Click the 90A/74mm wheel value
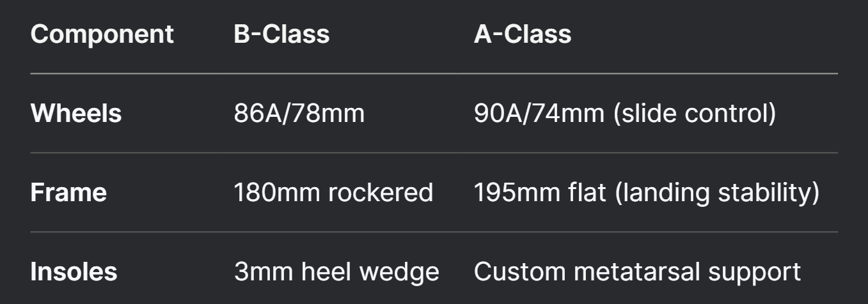 [x=539, y=113]
